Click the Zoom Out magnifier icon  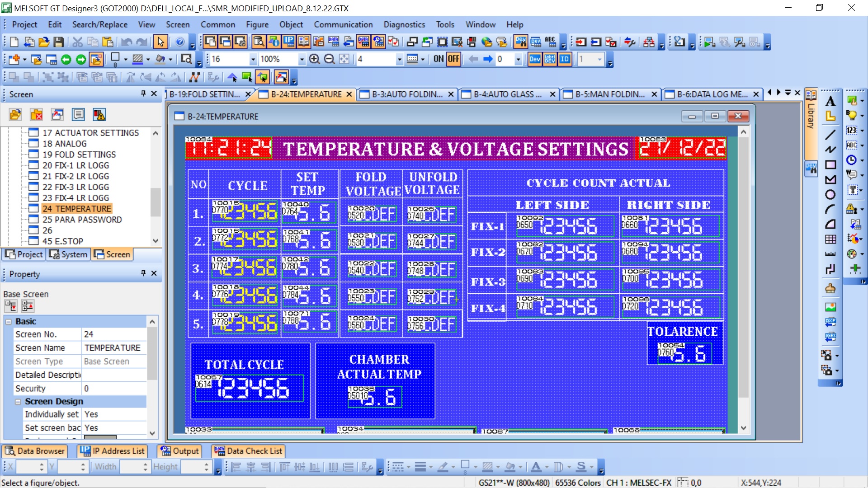click(x=330, y=59)
